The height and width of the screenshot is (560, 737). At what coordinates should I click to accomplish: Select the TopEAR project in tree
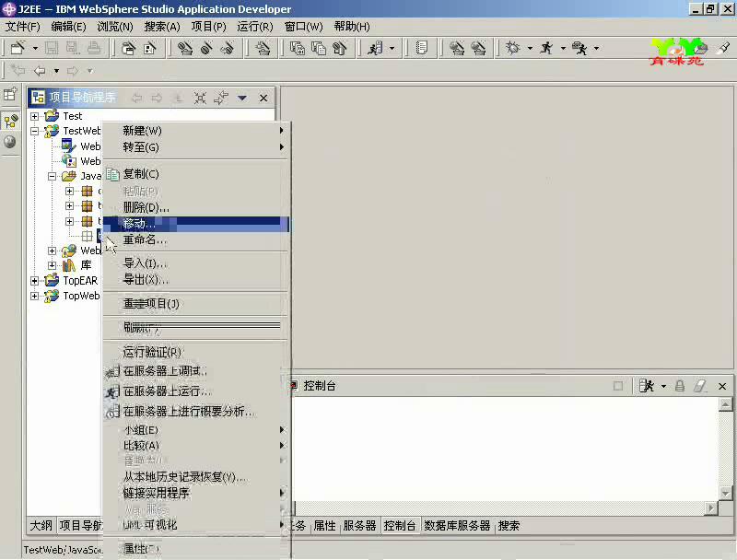[80, 281]
